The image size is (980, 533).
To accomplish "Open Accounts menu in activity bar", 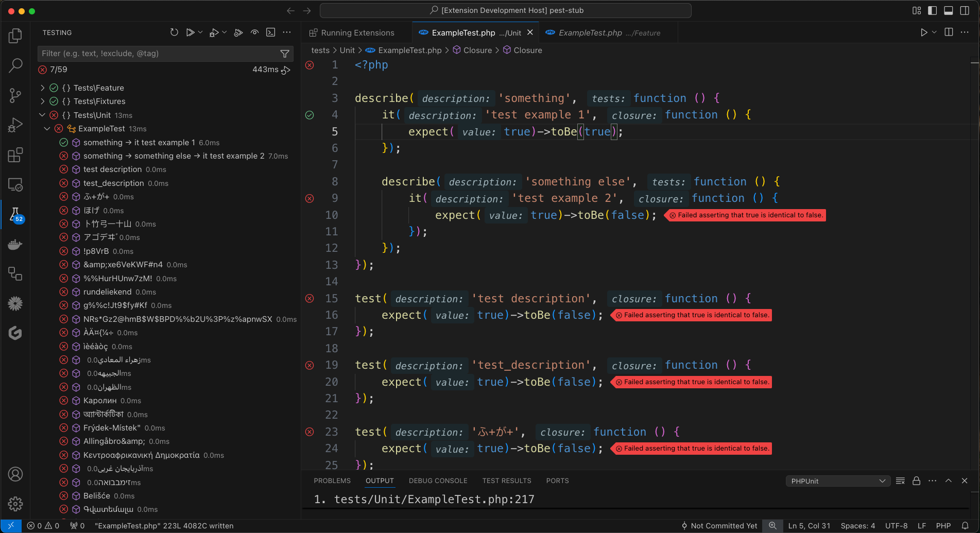I will point(15,474).
